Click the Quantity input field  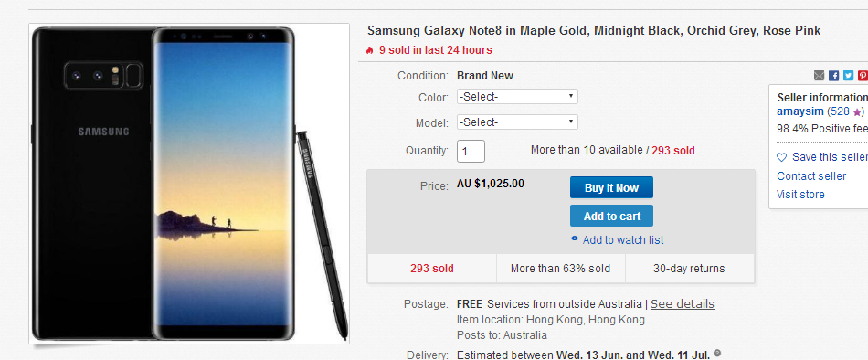click(471, 151)
